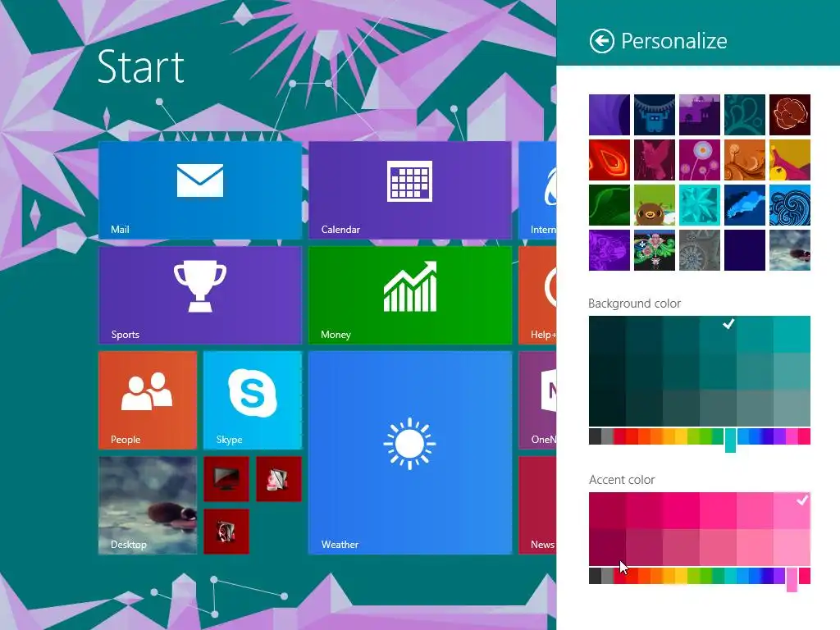Open the Mail tile
The height and width of the screenshot is (630, 840).
[x=200, y=190]
